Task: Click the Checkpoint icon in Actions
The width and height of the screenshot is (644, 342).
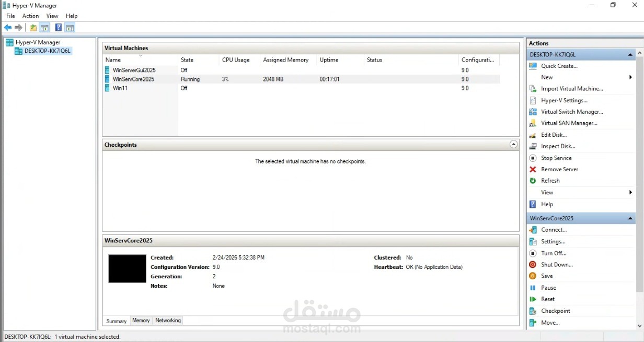Action: (533, 311)
